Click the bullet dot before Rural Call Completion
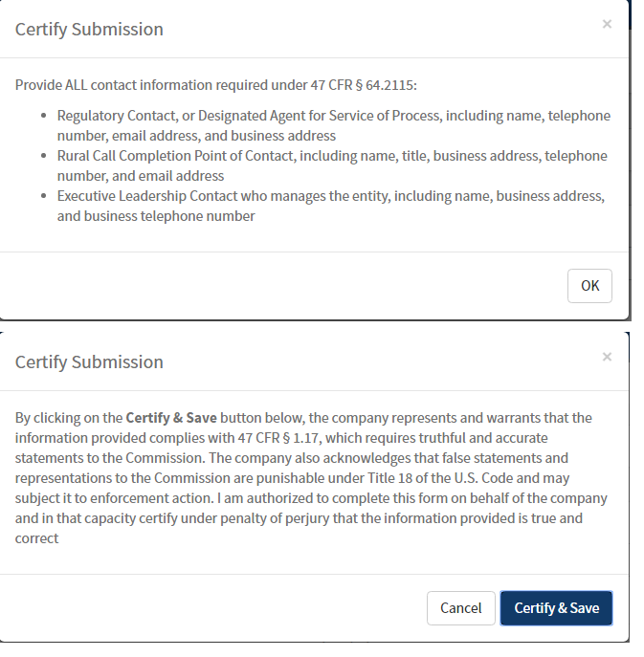Screen dimensions: 644x657 [x=47, y=156]
